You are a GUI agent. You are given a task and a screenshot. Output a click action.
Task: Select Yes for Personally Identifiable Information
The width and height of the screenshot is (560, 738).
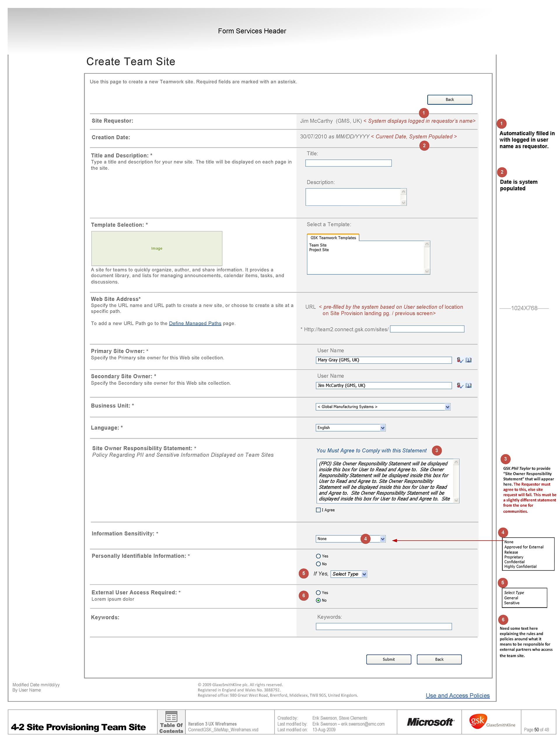pyautogui.click(x=318, y=556)
